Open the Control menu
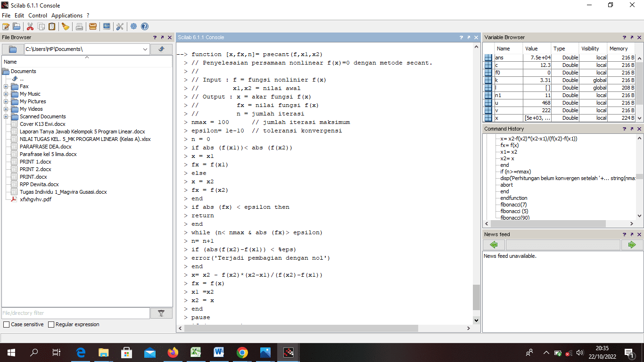 tap(38, 16)
